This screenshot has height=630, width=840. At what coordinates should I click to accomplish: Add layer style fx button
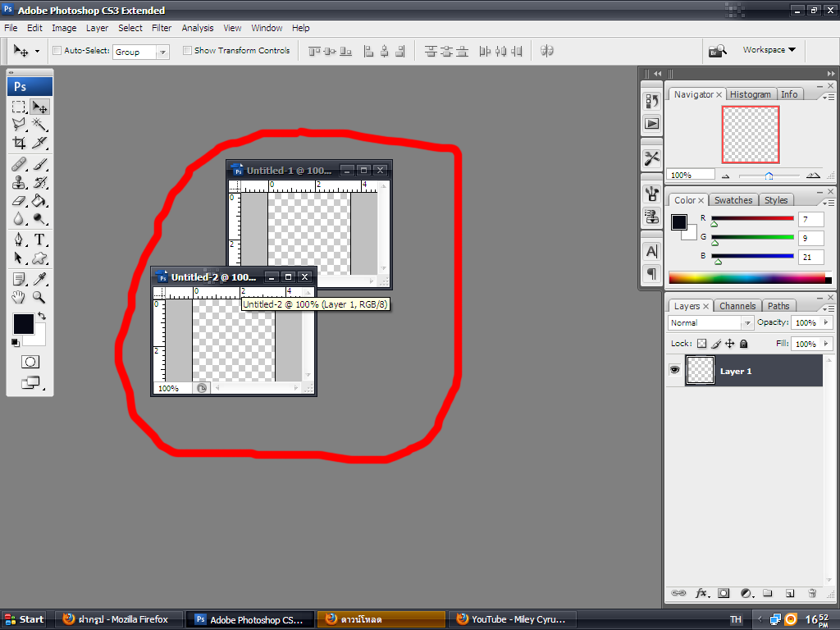tap(702, 593)
